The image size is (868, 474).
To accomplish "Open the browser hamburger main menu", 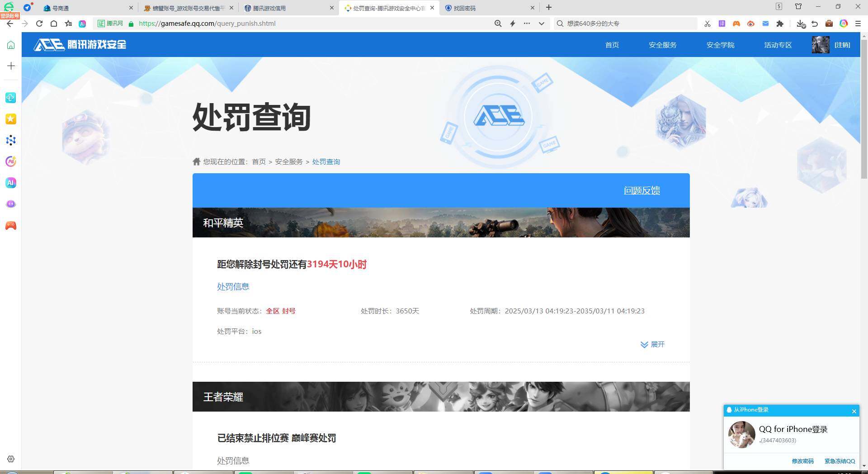I will (858, 24).
